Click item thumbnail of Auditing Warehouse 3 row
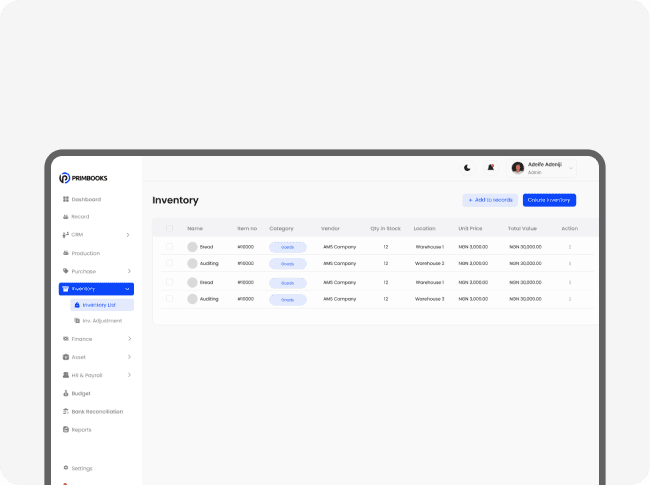This screenshot has width=650, height=485. point(192,299)
